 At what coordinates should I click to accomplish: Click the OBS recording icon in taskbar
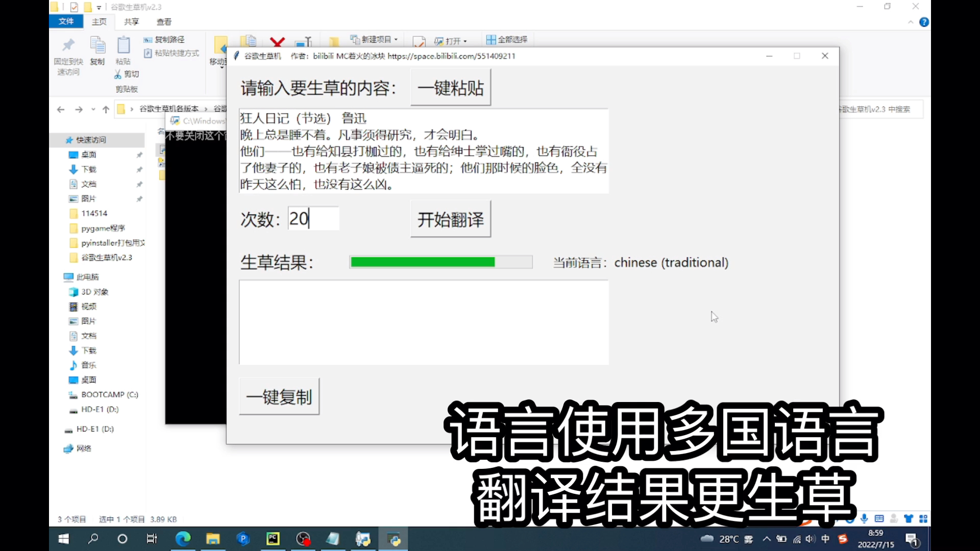tap(303, 539)
